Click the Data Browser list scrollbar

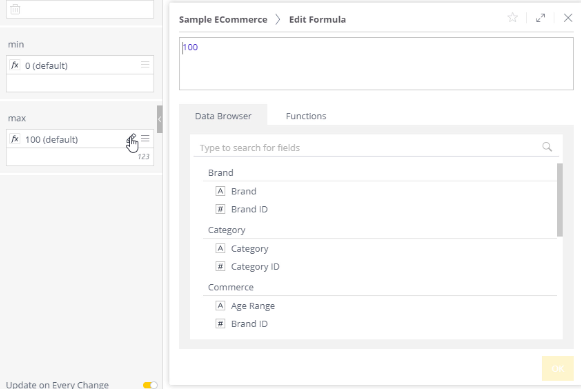coord(560,200)
